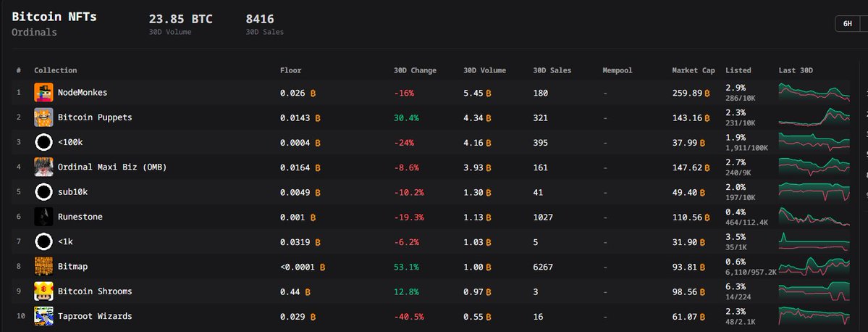Click the 23.85 BTC 30D volume figure
868x332 pixels.
(180, 20)
